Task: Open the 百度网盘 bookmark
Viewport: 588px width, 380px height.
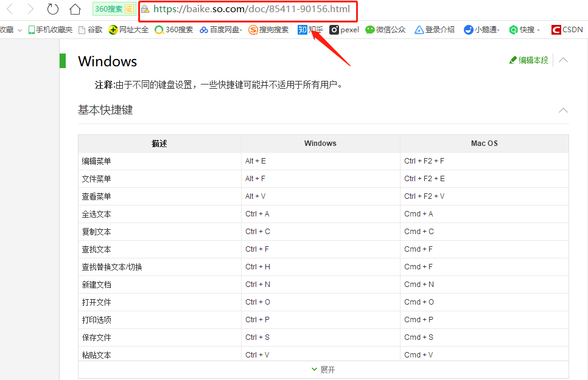Action: pyautogui.click(x=221, y=30)
